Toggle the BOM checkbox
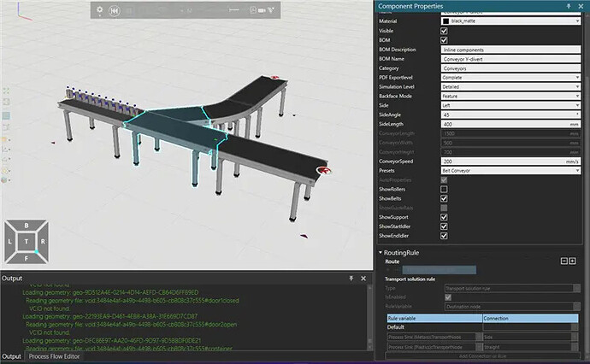 click(x=444, y=40)
